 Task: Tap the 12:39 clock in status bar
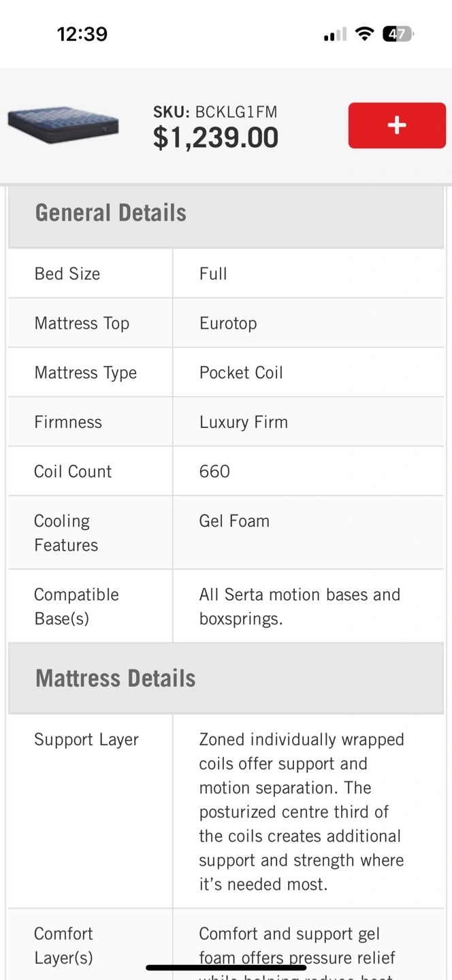[82, 34]
